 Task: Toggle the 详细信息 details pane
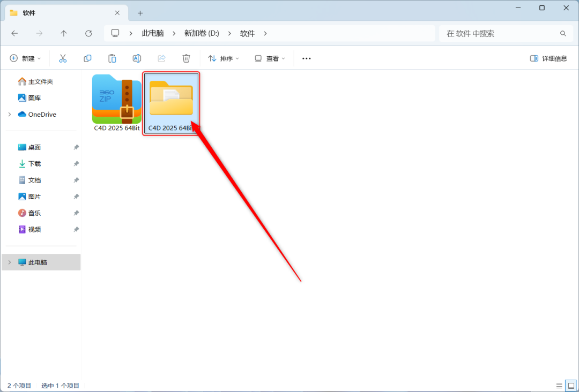pos(548,58)
